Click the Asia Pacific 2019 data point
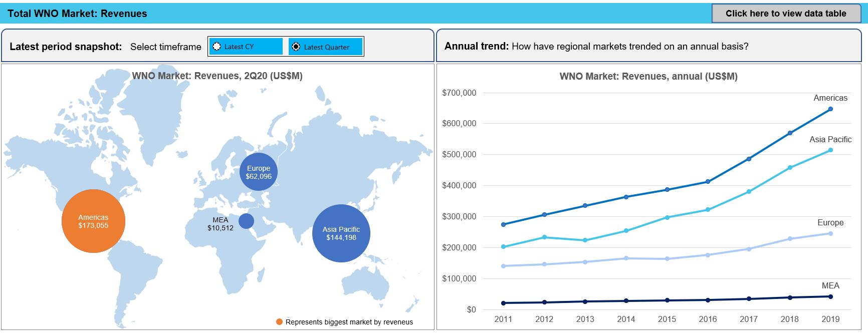The image size is (868, 335). tap(830, 150)
